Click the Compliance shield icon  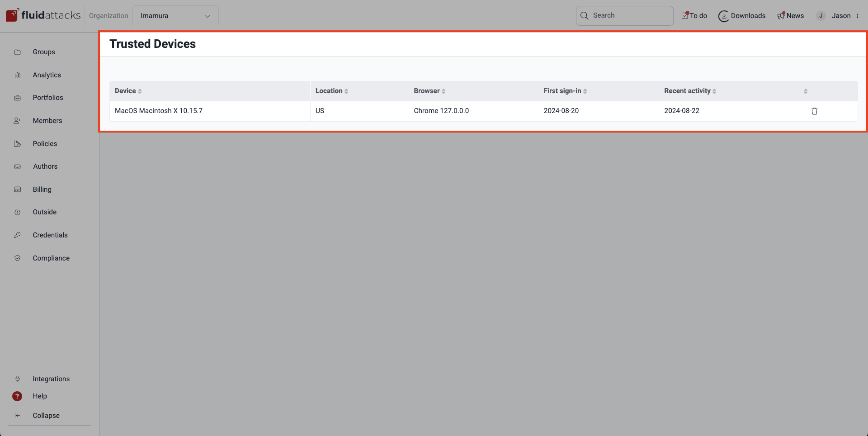point(18,258)
